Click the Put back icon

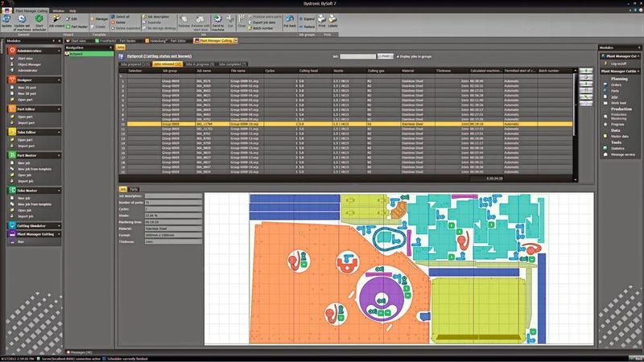pyautogui.click(x=290, y=22)
